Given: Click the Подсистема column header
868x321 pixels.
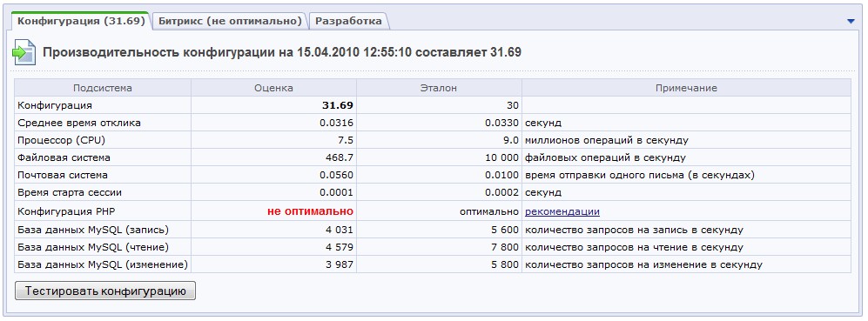Looking at the screenshot, I should (x=103, y=88).
